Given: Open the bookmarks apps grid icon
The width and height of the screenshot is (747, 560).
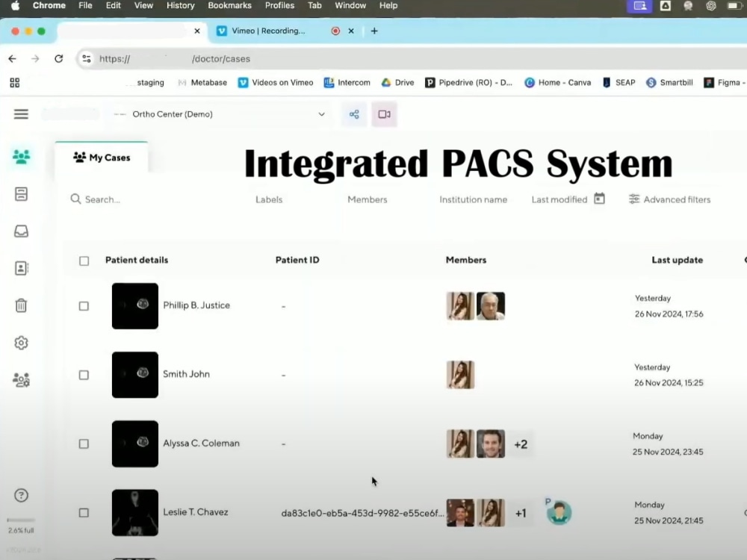Looking at the screenshot, I should 15,83.
